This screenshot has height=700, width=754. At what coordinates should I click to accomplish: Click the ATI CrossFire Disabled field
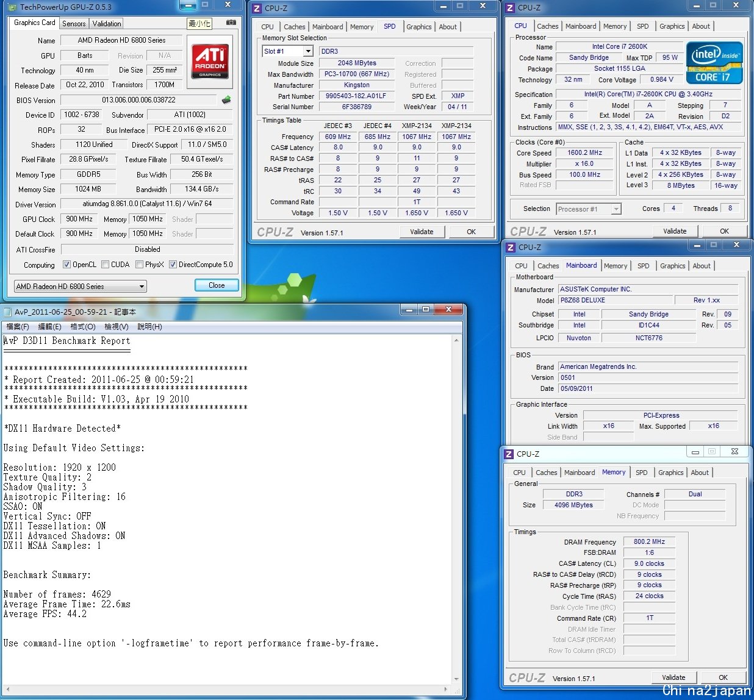tap(147, 249)
